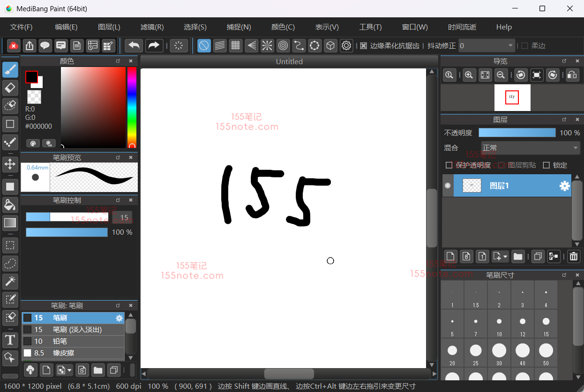The height and width of the screenshot is (392, 584).
Task: Enable the radial snap guide
Action: [267, 45]
